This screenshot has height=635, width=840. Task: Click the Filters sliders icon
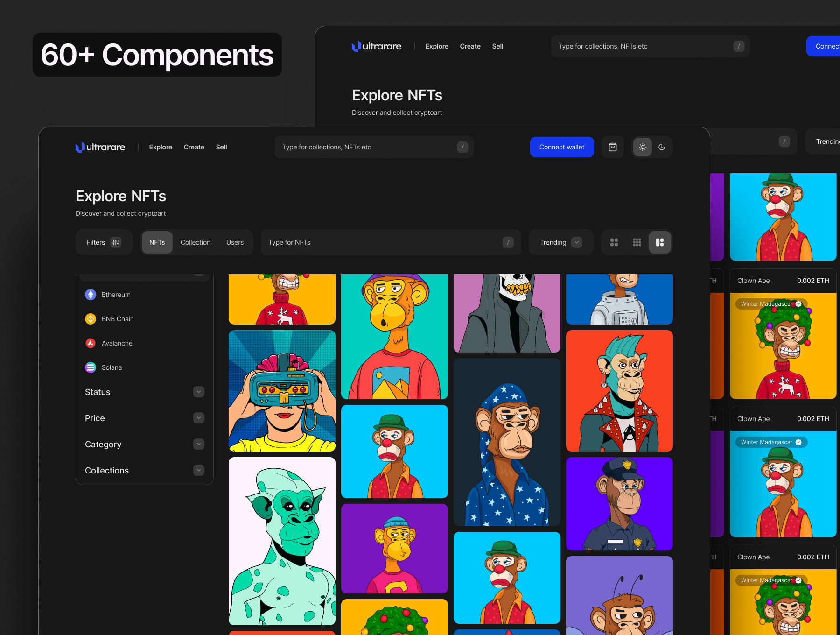click(116, 242)
